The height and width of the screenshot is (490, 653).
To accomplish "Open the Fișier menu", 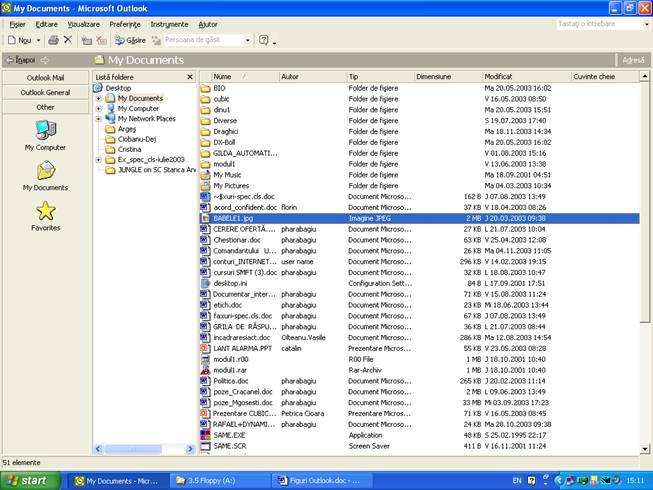I will pos(17,24).
